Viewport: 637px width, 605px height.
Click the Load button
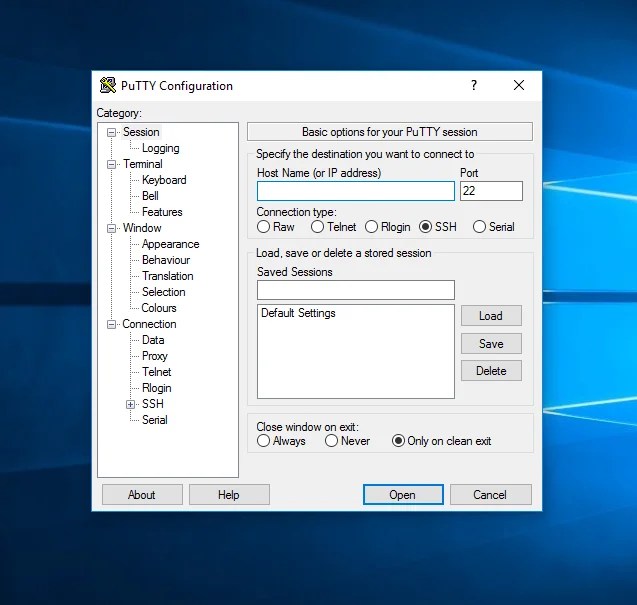click(491, 316)
